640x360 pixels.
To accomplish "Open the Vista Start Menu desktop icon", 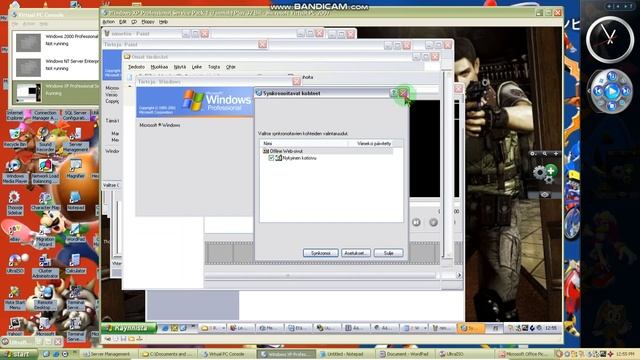I will [15, 298].
